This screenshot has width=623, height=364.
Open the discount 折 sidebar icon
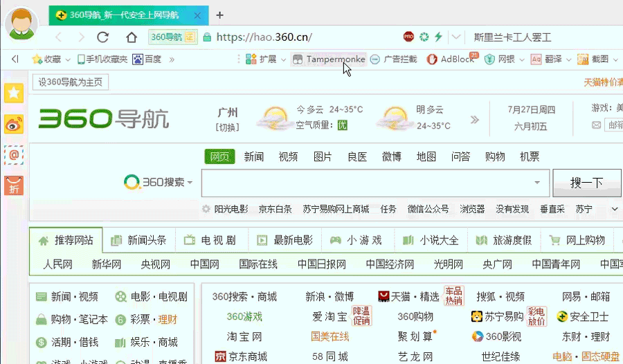(14, 185)
